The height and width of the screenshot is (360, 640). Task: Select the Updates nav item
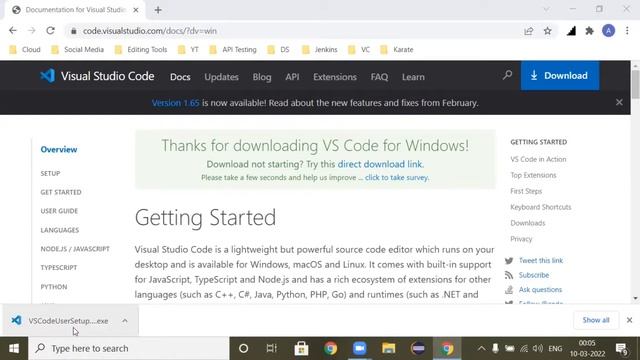point(221,77)
